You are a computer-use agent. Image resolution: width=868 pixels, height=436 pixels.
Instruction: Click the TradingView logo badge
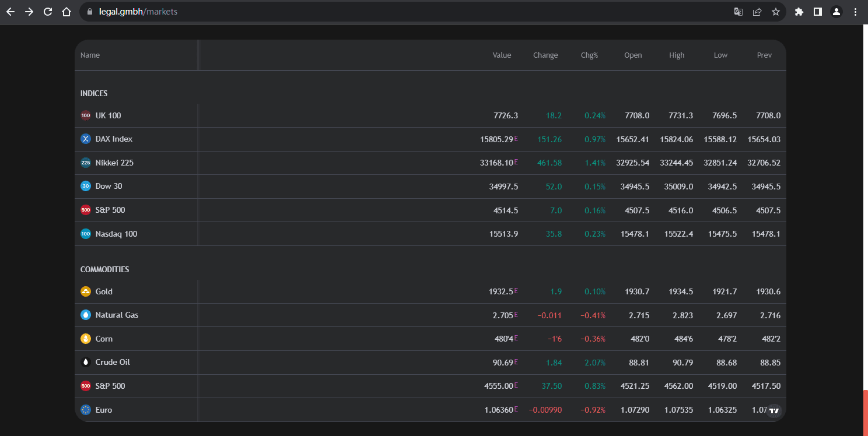coord(773,411)
